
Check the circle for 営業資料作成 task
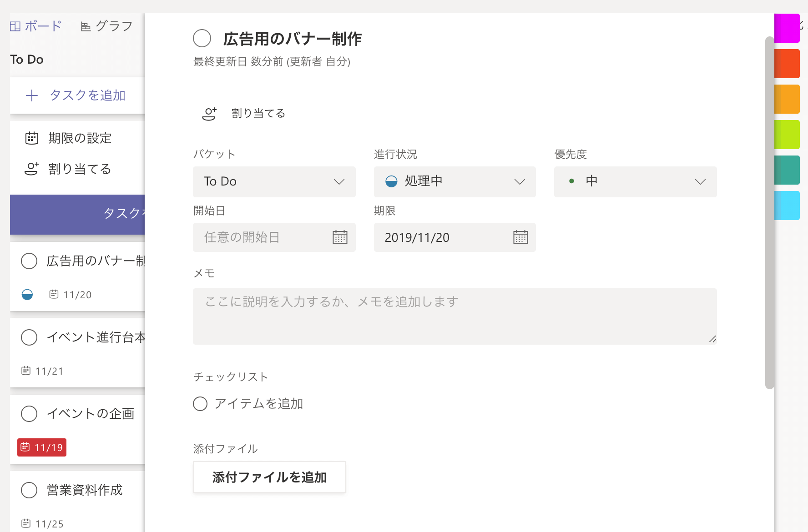29,490
